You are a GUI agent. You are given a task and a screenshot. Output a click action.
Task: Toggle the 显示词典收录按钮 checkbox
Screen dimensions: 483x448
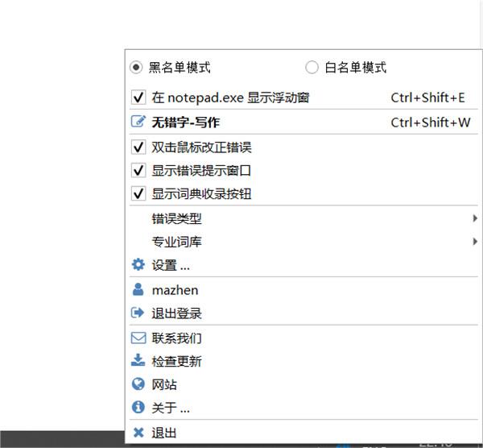(x=138, y=194)
